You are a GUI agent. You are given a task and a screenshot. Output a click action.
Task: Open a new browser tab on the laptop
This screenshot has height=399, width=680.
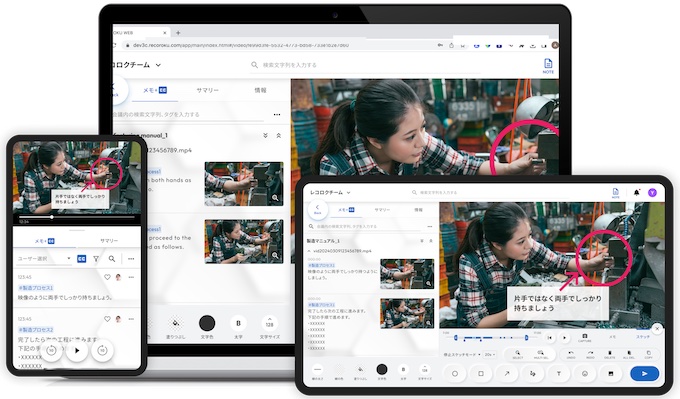click(x=178, y=33)
